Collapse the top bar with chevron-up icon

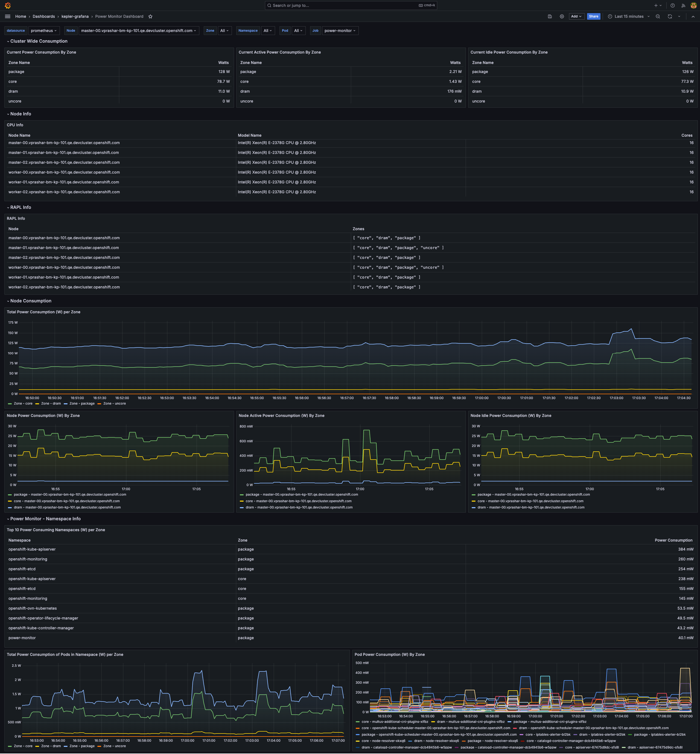(693, 16)
